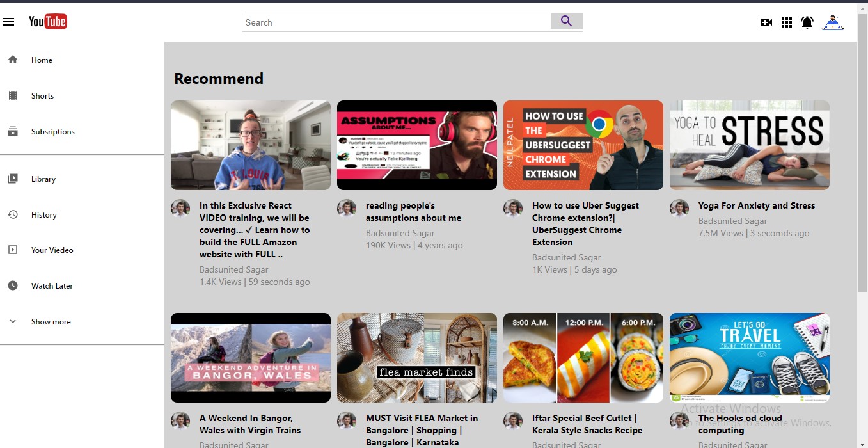Play the 8:00 A.M. food snacks thumbnail
This screenshot has width=868, height=448.
[x=583, y=358]
